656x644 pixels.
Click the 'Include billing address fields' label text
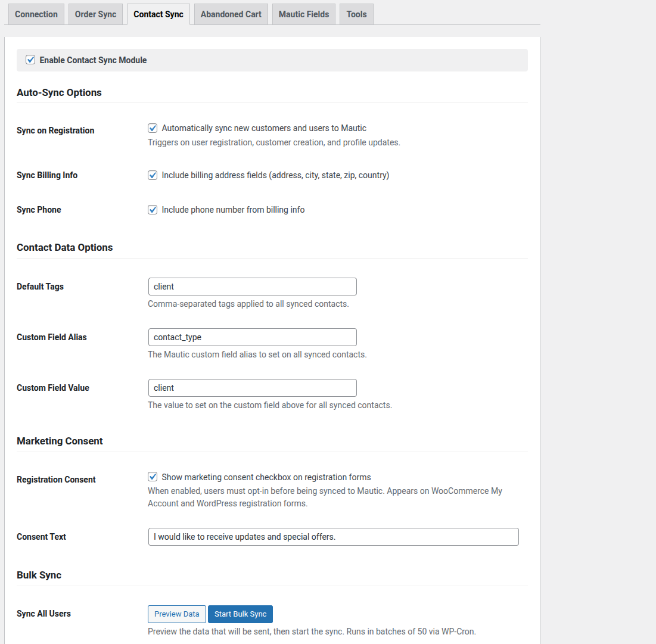pos(275,175)
